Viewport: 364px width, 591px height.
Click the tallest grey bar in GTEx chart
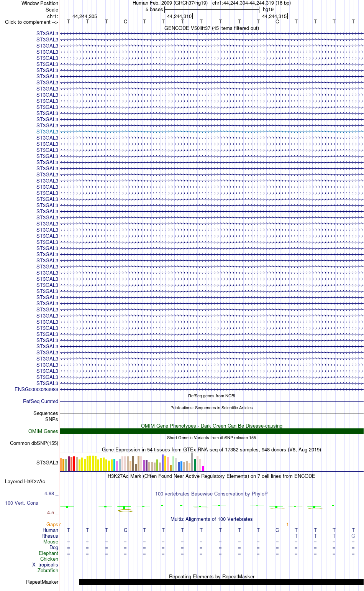tap(192, 462)
